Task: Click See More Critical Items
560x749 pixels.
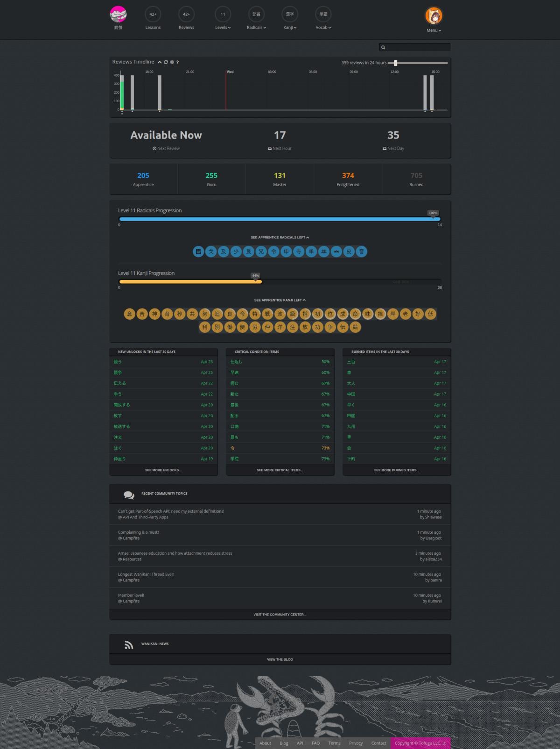Action: coord(280,470)
